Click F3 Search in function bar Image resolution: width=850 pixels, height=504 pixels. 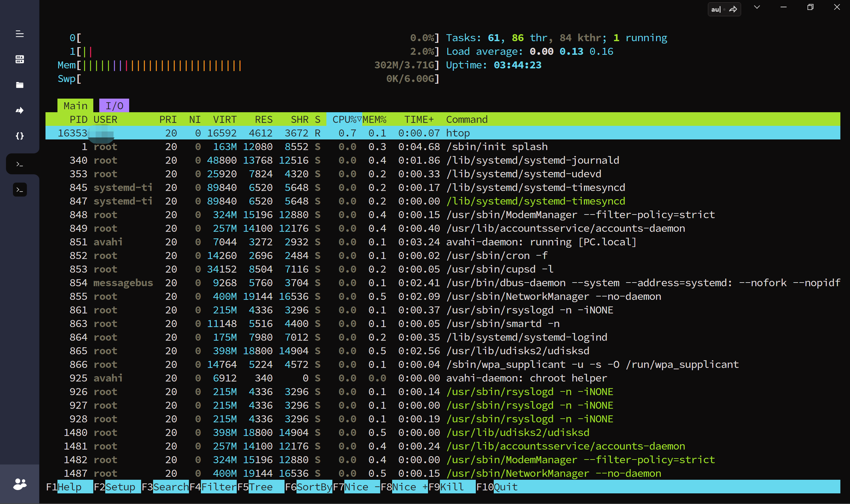pos(165,487)
